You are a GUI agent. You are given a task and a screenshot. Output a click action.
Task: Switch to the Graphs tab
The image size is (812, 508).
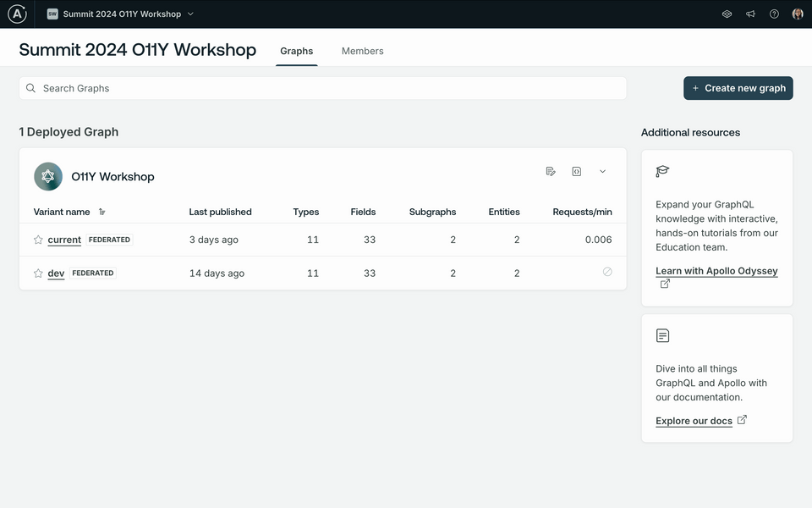(x=297, y=51)
